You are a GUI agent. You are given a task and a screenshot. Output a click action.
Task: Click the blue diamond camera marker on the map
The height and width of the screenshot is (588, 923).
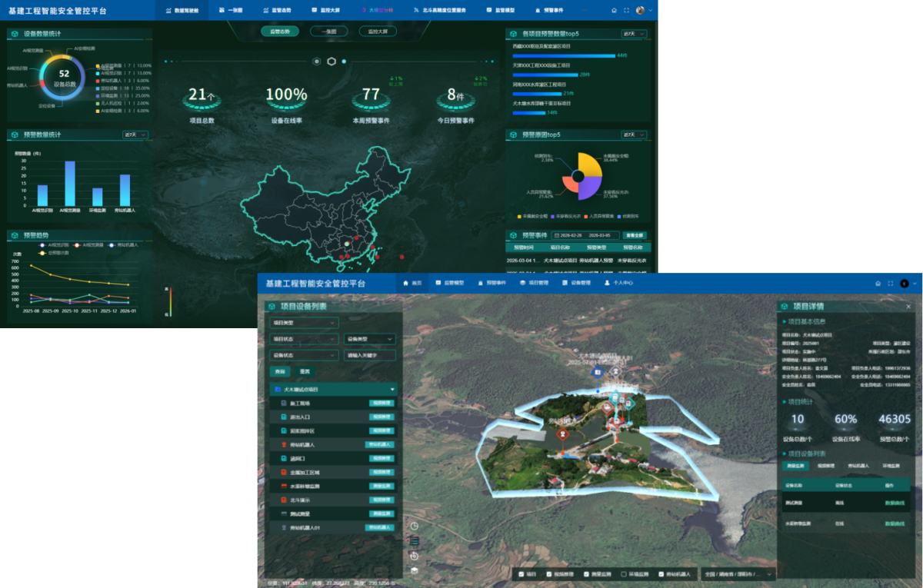click(597, 373)
